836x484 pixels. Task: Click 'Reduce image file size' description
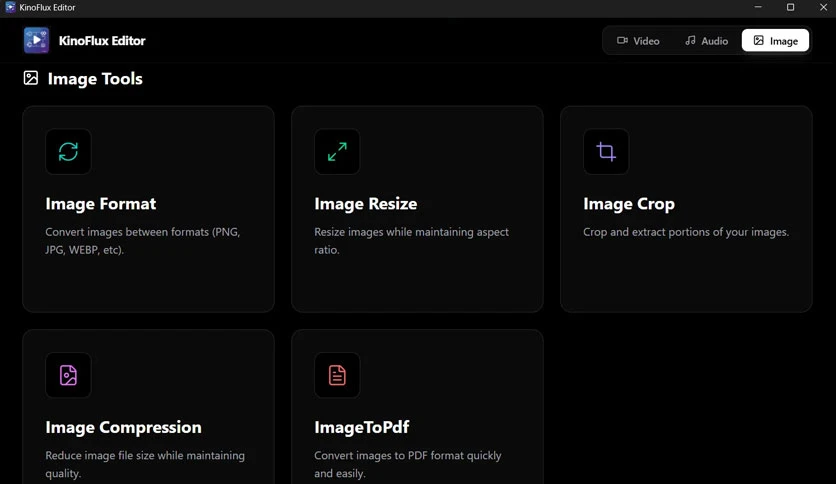[x=145, y=464]
